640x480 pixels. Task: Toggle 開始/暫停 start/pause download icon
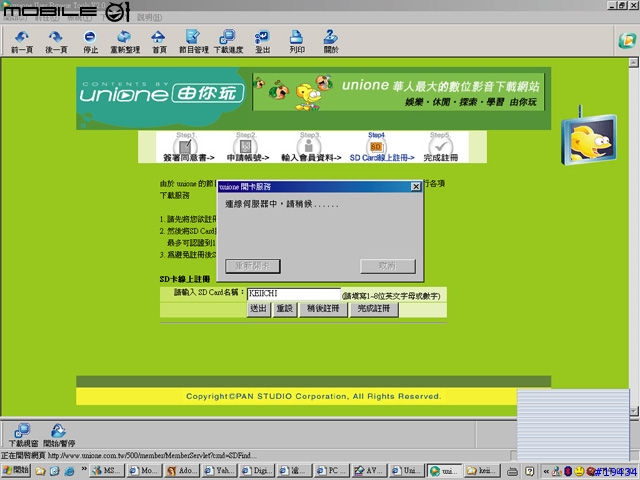[59, 435]
